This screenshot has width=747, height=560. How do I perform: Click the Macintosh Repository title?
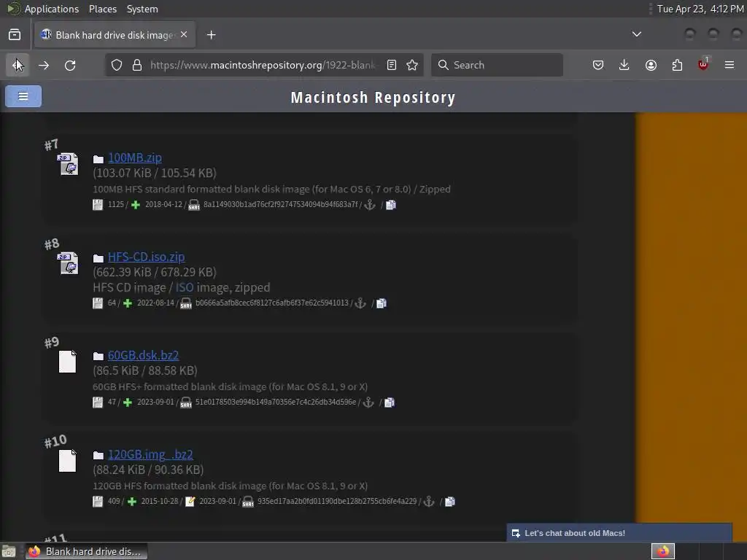pos(373,97)
